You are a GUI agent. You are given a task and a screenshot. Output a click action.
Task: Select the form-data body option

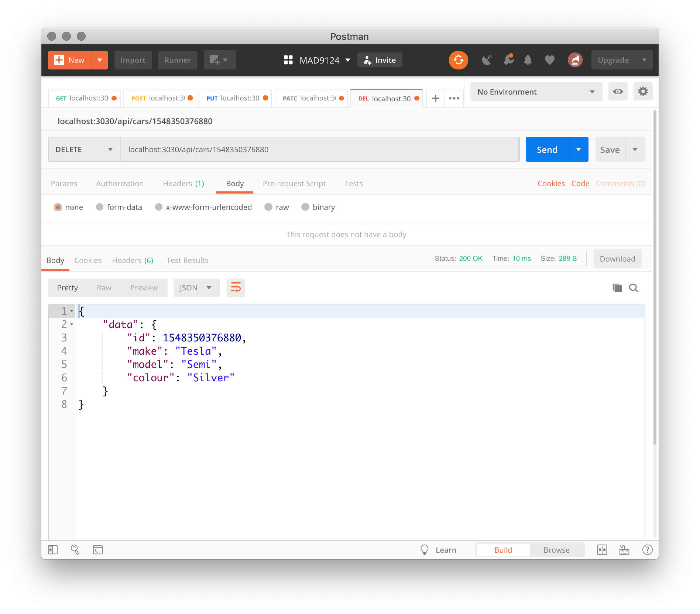[100, 207]
